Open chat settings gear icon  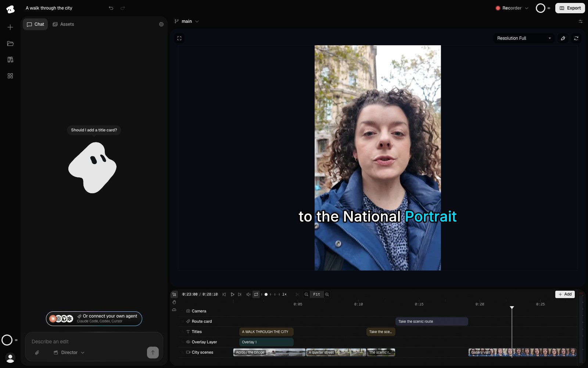pos(161,24)
